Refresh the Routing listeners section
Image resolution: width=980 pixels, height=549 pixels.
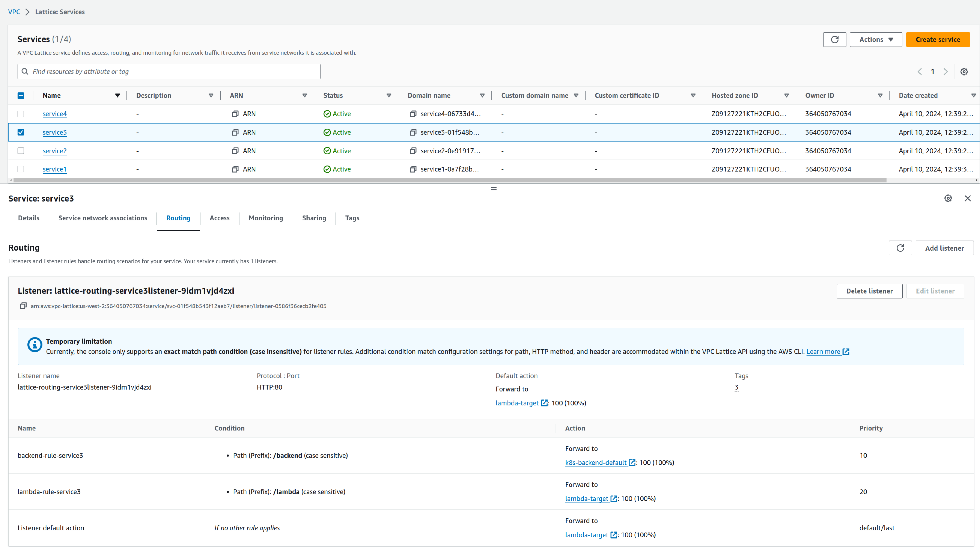coord(900,248)
